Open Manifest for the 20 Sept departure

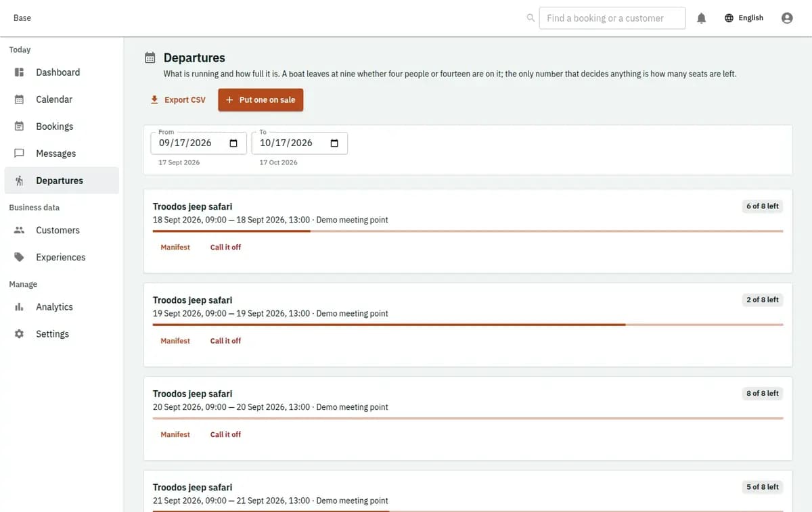click(x=175, y=434)
